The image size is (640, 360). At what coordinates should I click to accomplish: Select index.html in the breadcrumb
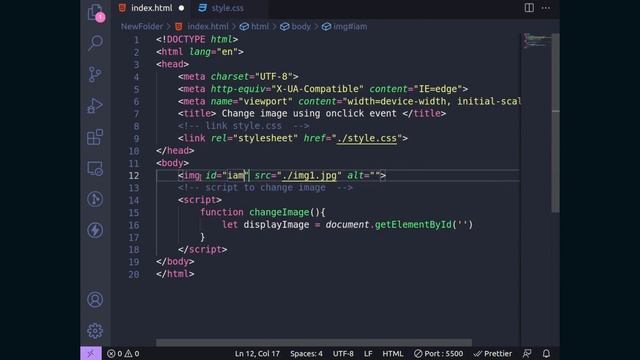208,27
